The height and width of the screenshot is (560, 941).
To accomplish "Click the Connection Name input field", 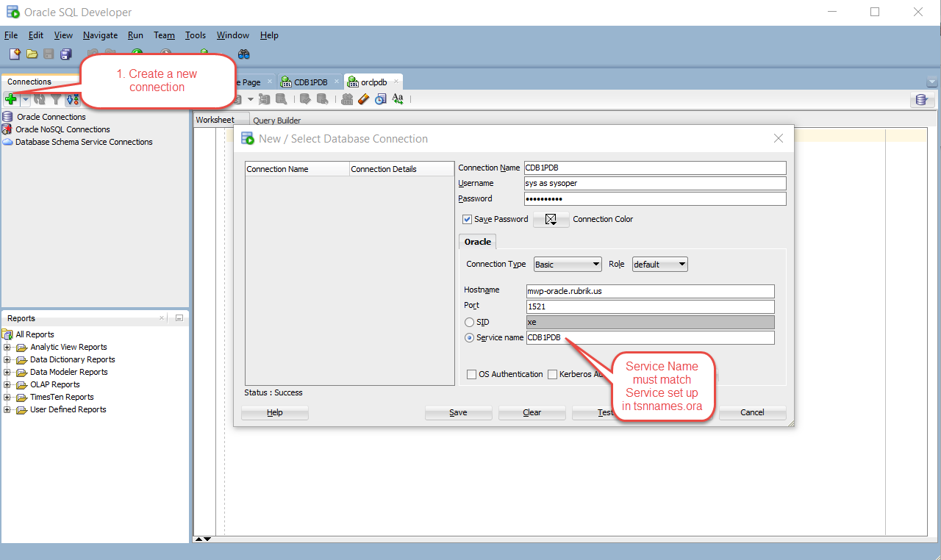I will pos(655,168).
